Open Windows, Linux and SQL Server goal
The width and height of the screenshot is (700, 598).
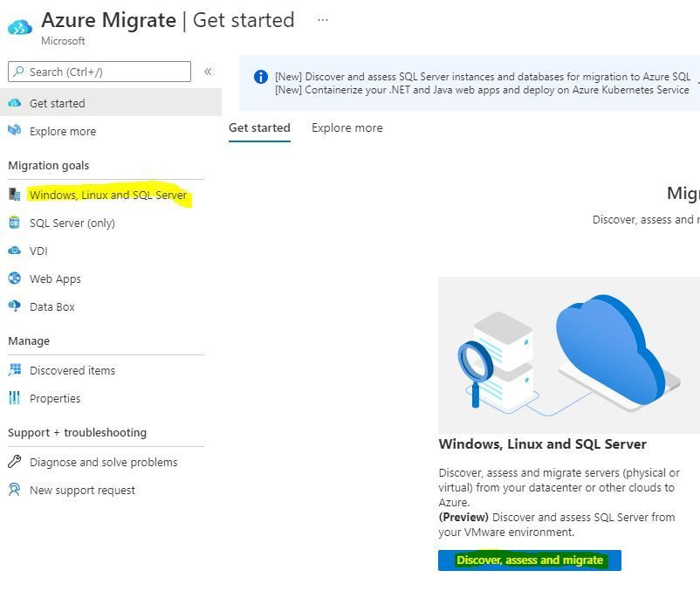click(108, 196)
